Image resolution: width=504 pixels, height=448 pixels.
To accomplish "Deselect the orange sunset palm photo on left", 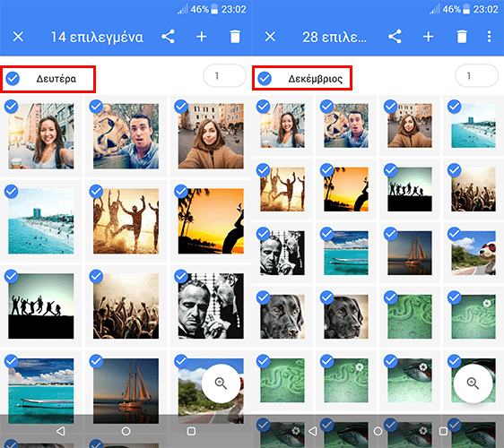I will click(181, 192).
